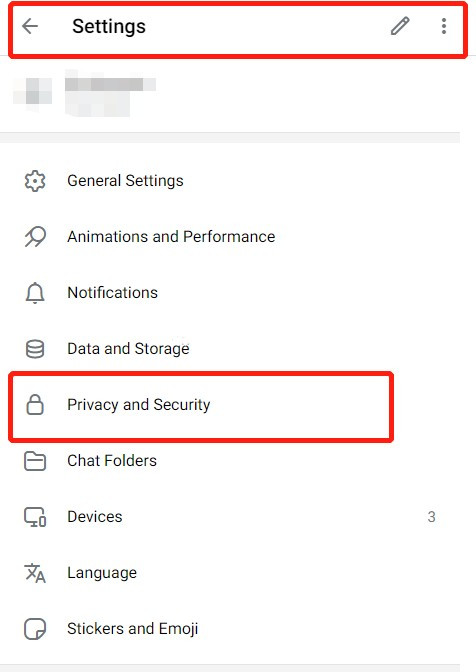Click the Animations and Performance icon
This screenshot has height=672, width=476.
click(x=35, y=237)
